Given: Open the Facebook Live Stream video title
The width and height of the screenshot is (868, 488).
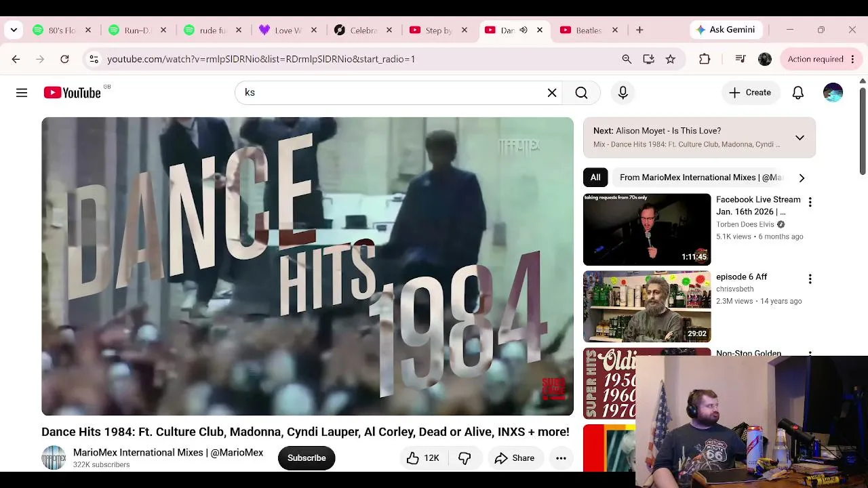Looking at the screenshot, I should (x=758, y=205).
